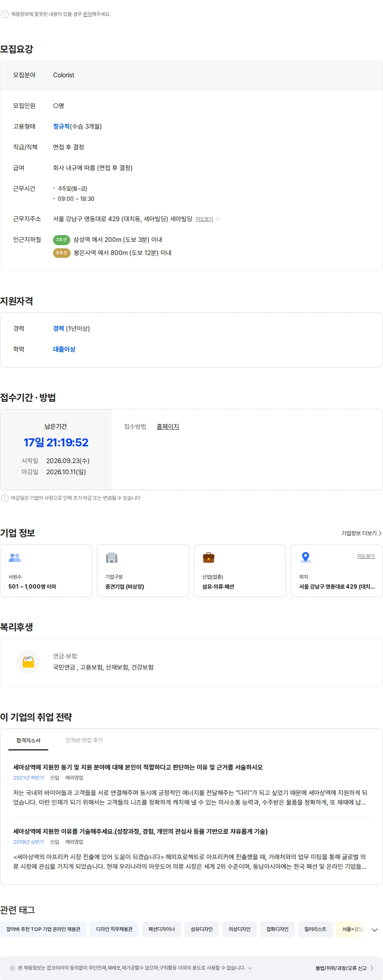Click the green 2호선 subway badge

point(61,240)
